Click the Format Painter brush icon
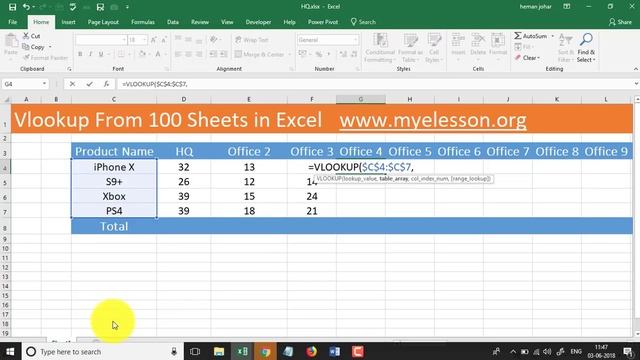640x360 pixels. coord(26,58)
